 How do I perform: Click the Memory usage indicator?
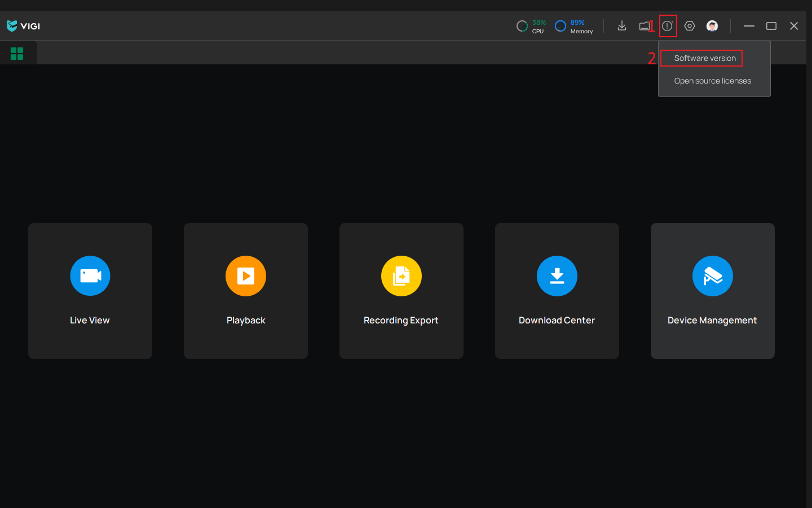[x=574, y=26]
